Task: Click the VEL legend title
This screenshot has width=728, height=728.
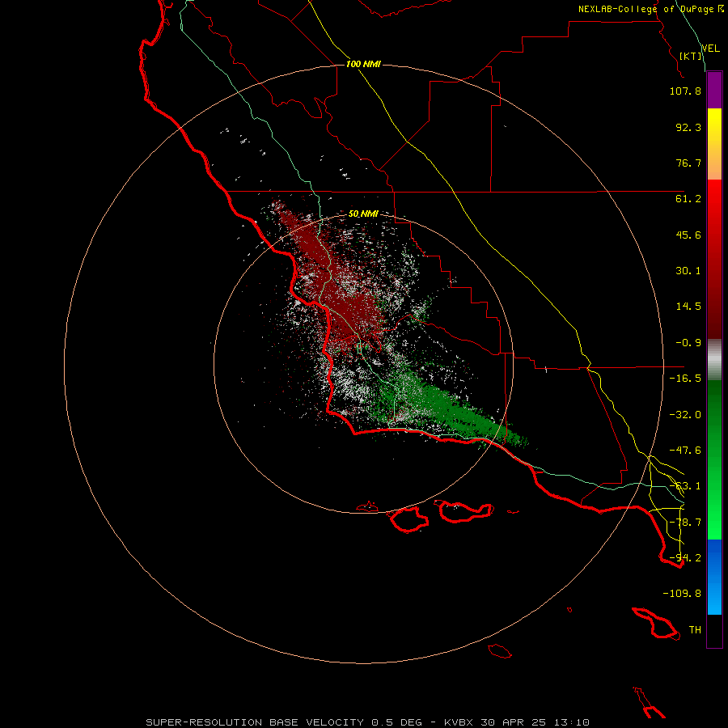Action: 710,49
